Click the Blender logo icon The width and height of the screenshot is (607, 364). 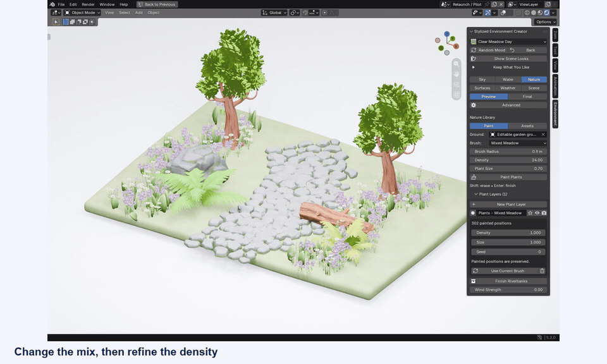(x=52, y=4)
